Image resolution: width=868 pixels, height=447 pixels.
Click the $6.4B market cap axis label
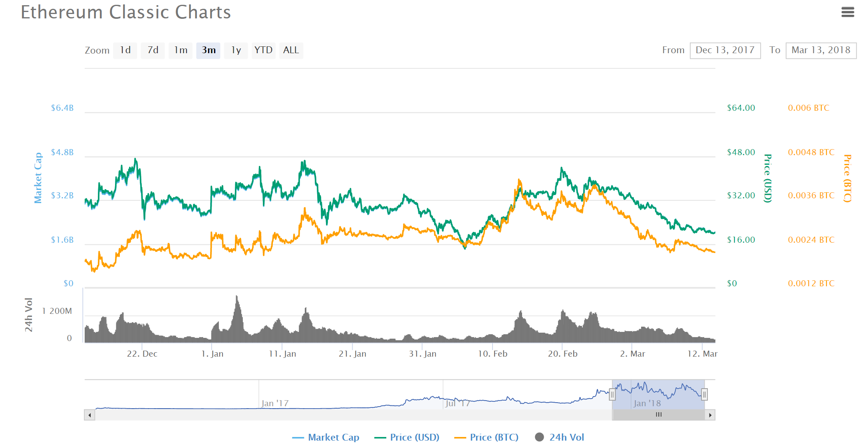[x=62, y=108]
